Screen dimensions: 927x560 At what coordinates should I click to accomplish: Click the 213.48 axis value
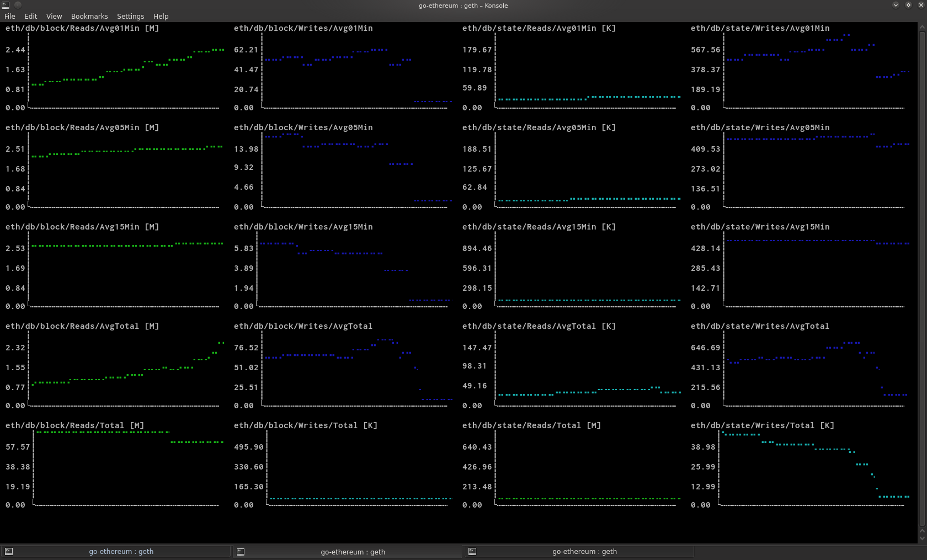(x=477, y=487)
